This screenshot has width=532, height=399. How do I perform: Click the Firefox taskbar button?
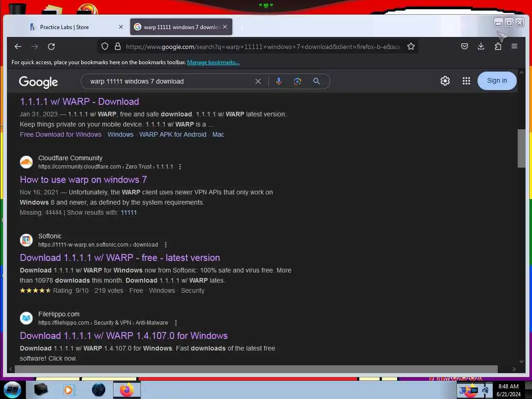click(127, 390)
